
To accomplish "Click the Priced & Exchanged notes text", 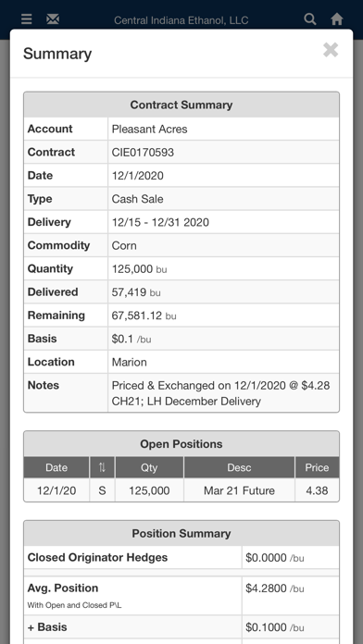I will 220,393.
